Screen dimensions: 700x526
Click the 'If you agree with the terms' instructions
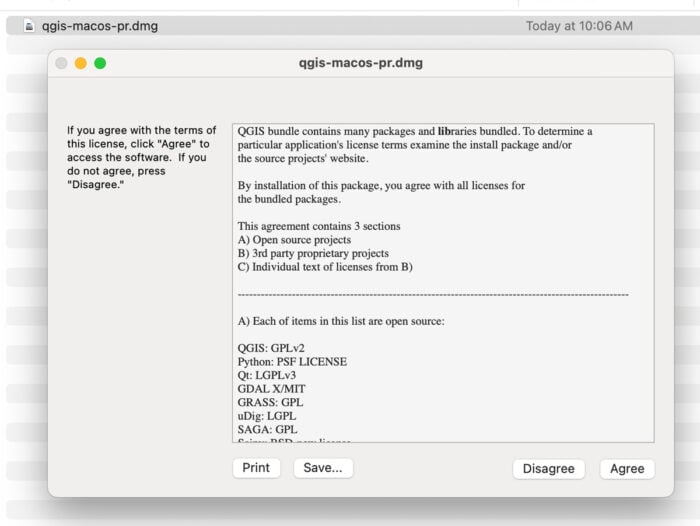[x=142, y=157]
